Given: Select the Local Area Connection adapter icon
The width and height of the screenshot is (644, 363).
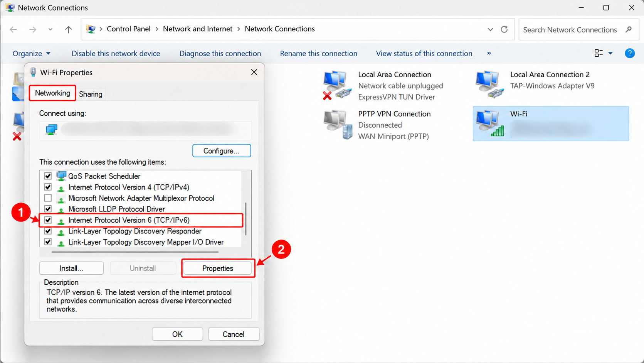Looking at the screenshot, I should click(x=337, y=85).
